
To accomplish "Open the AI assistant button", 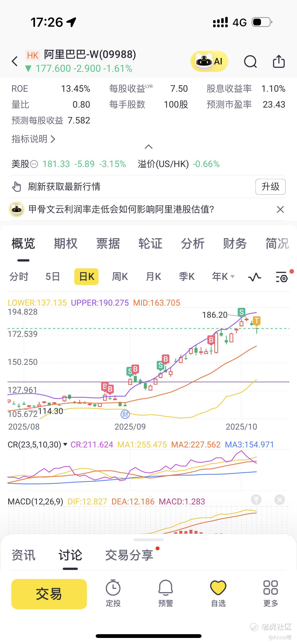I will [x=209, y=61].
